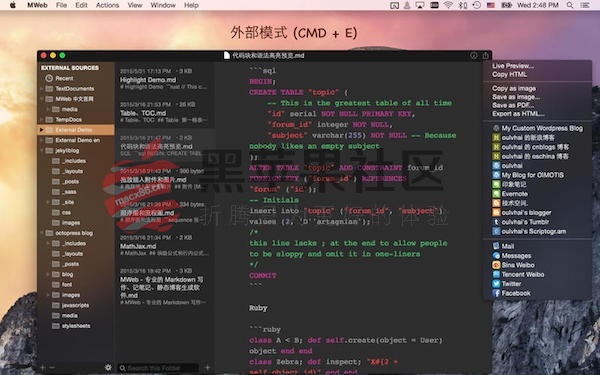
Task: Click the plus icon beside search field
Action: [207, 367]
